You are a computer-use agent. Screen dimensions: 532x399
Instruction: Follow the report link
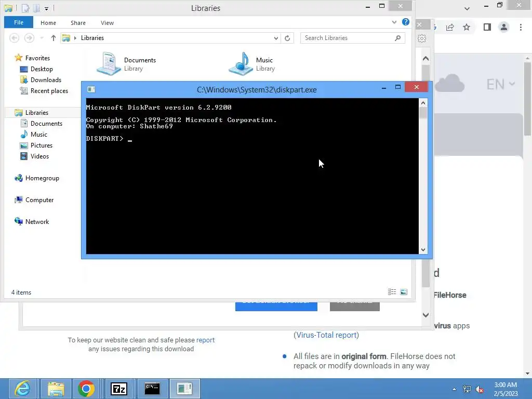(205, 340)
